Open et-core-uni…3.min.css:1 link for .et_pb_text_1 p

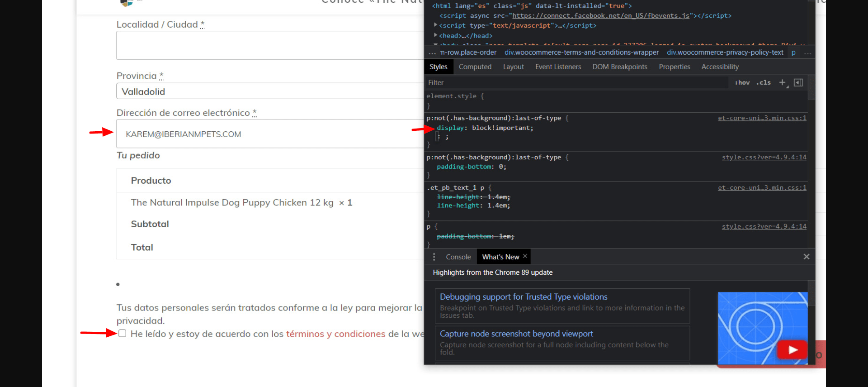(x=762, y=187)
